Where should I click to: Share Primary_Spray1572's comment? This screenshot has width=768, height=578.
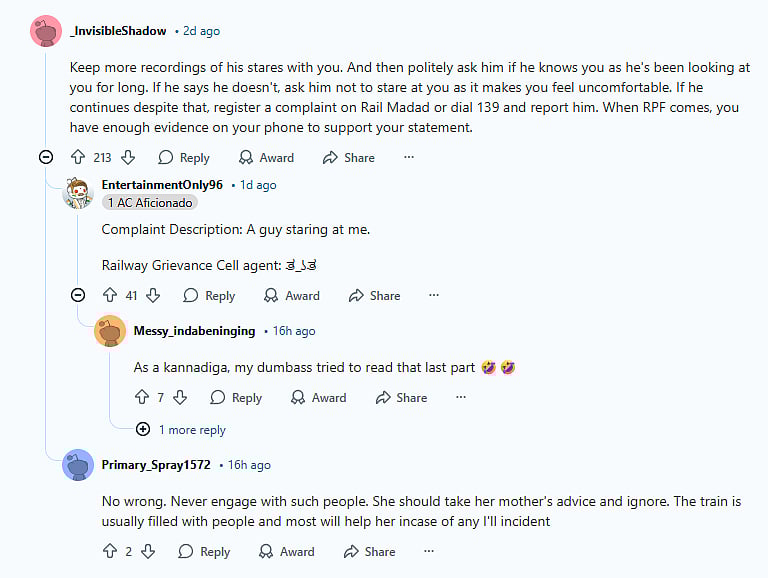pyautogui.click(x=369, y=551)
